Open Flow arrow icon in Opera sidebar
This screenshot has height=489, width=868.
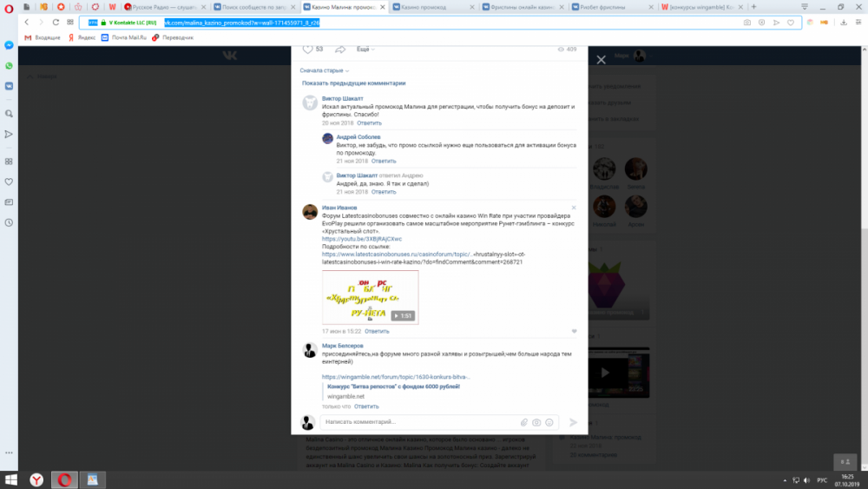[x=9, y=134]
